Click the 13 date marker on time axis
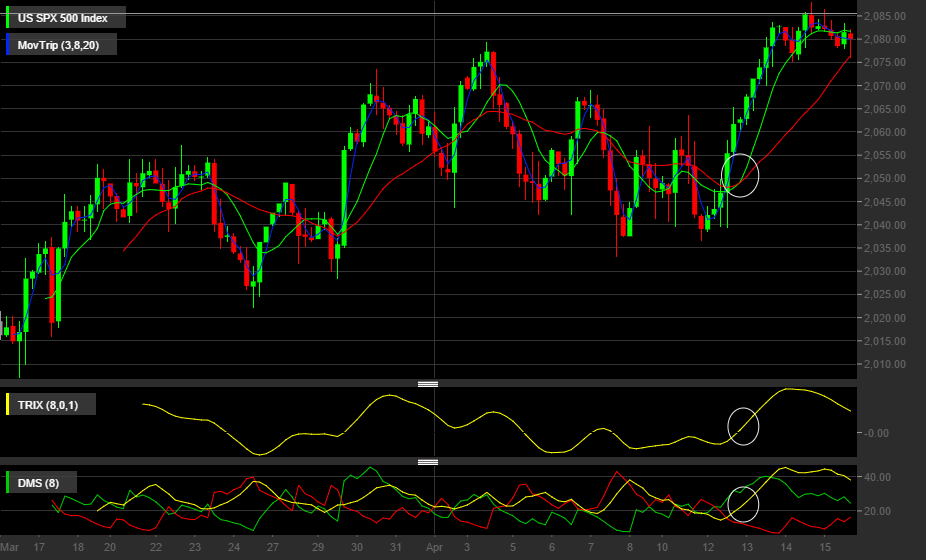 point(746,547)
